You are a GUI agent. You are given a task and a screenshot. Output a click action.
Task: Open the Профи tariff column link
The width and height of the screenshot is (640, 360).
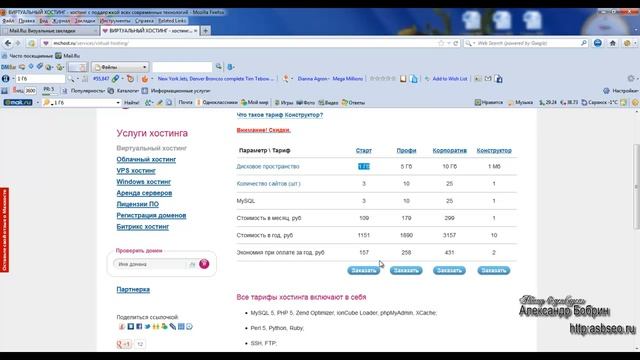click(406, 150)
